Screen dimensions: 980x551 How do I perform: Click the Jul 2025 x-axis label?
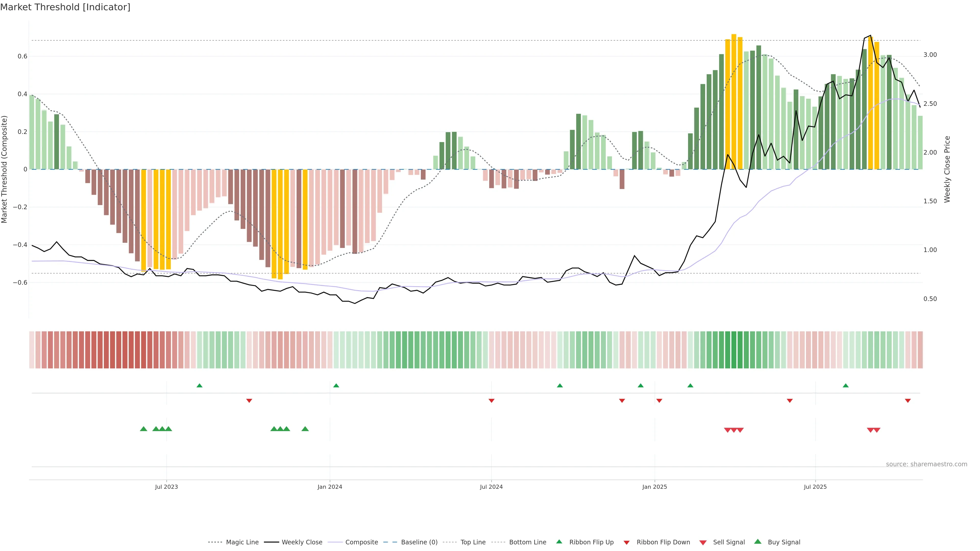[x=815, y=487]
